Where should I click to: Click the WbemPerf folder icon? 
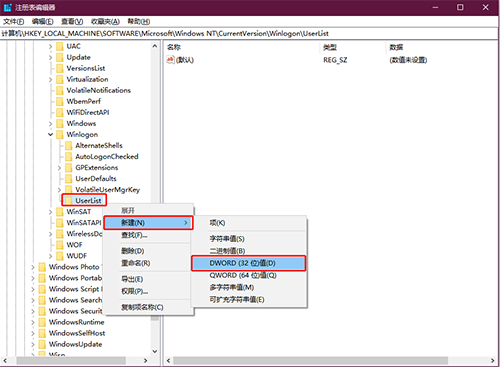pyautogui.click(x=60, y=101)
